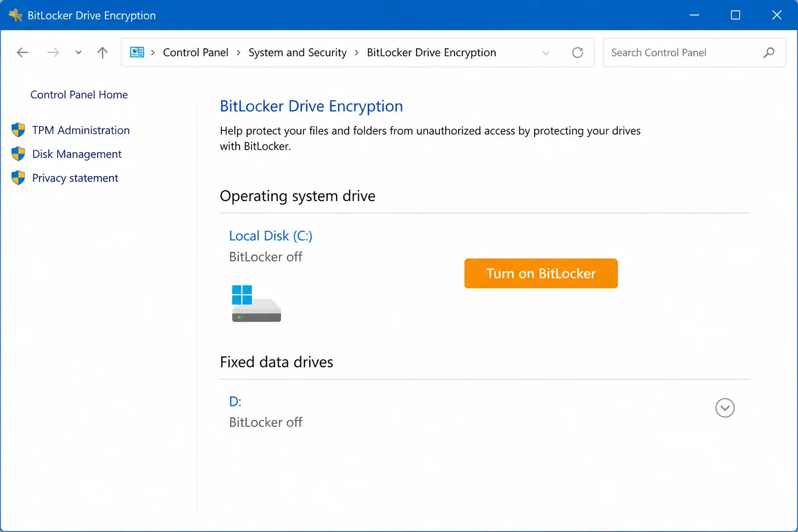Select Local Disk (C:) drive title
The height and width of the screenshot is (532, 798).
pyautogui.click(x=271, y=236)
